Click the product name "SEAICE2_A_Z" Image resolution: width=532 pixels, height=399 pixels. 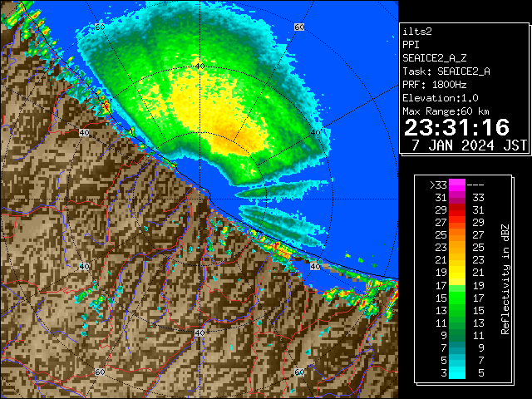point(435,58)
